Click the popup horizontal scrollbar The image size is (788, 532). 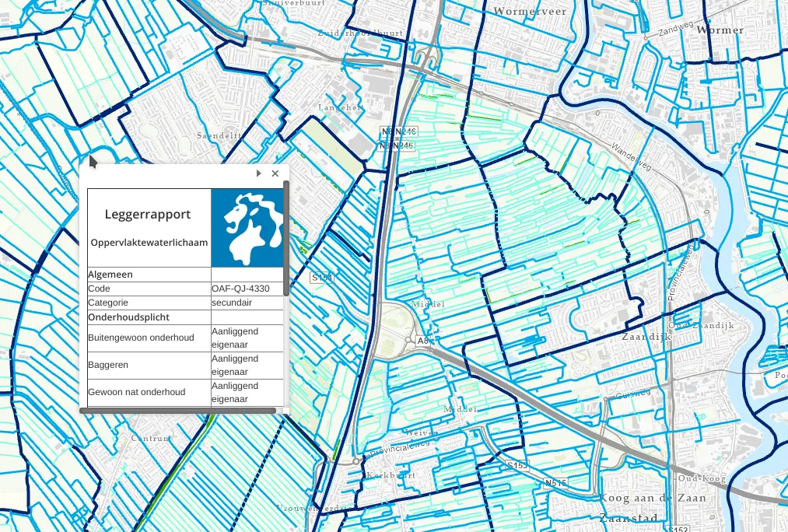click(178, 410)
